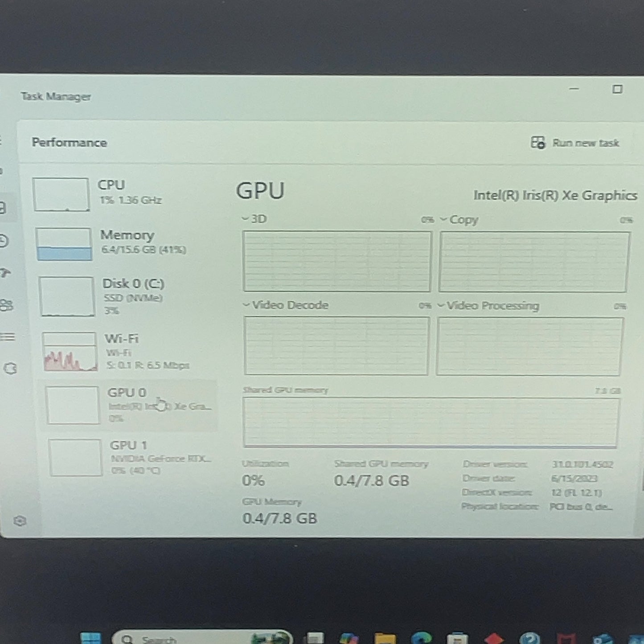644x644 pixels.
Task: Click the Task Manager window title
Action: [56, 97]
